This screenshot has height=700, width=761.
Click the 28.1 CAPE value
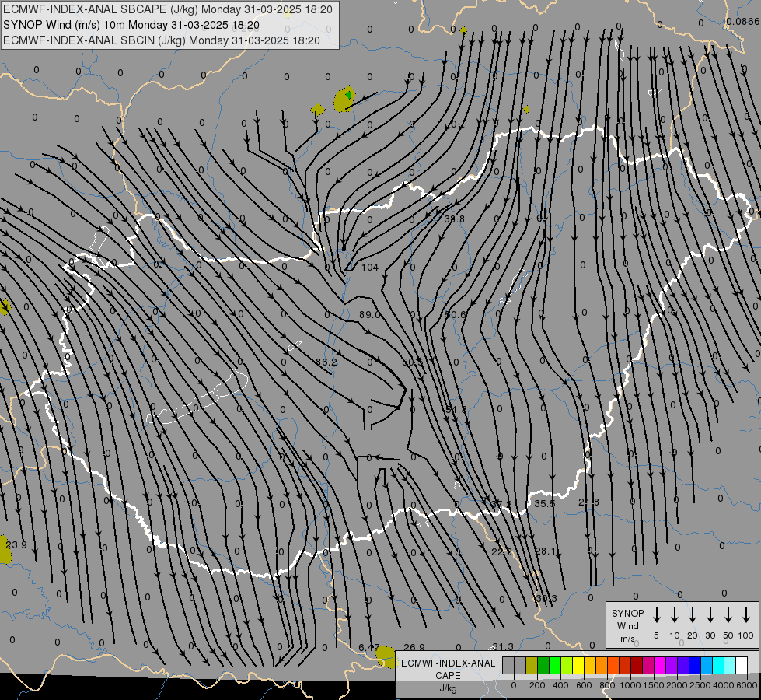546,551
